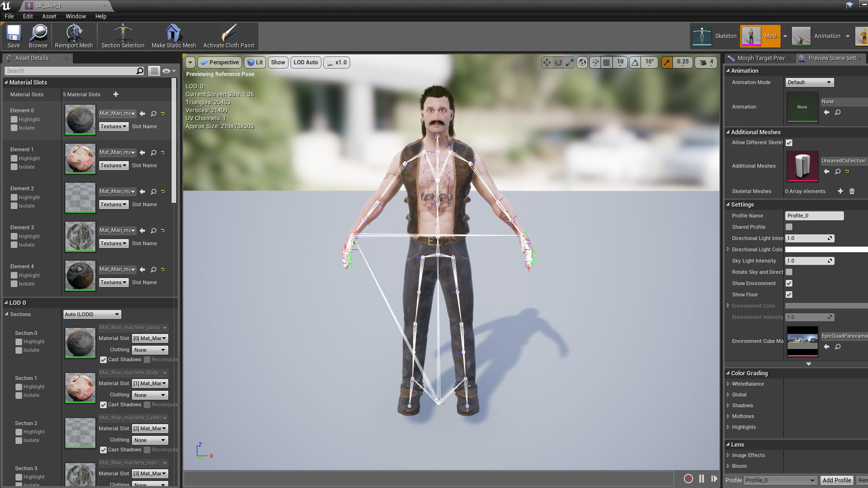
Task: Click Make Static Mesh icon
Action: [174, 36]
